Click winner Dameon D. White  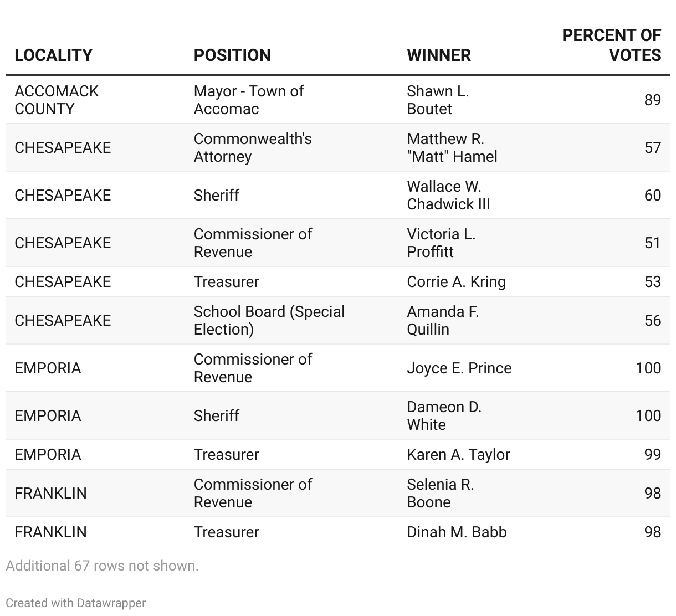pyautogui.click(x=444, y=415)
